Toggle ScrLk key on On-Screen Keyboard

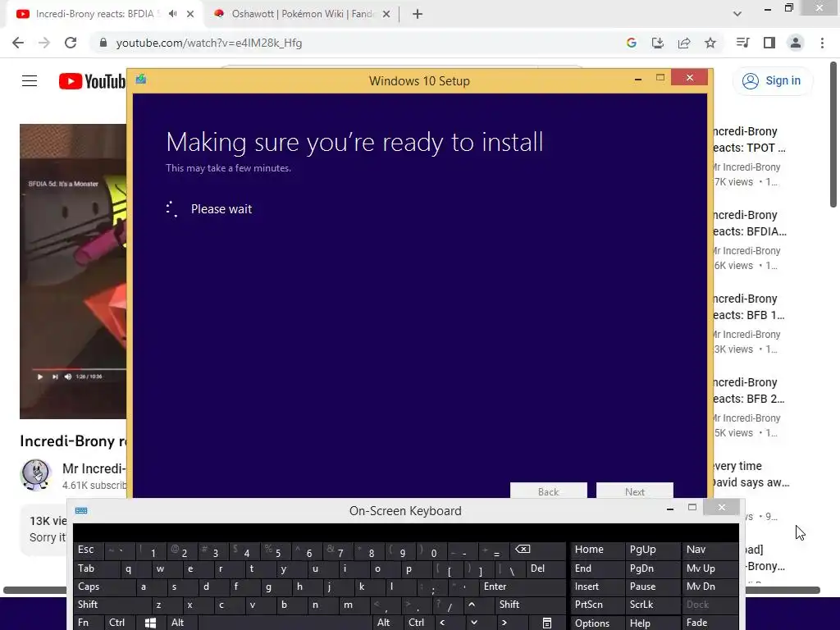click(651, 605)
